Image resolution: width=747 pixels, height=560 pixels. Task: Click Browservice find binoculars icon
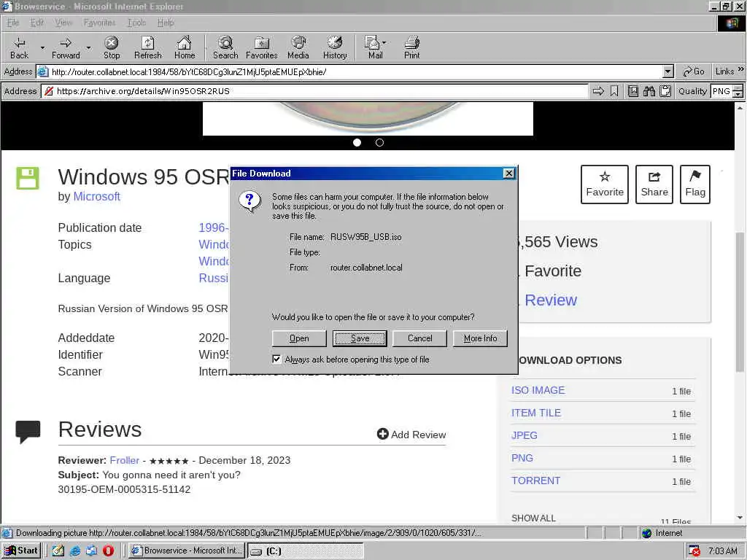coord(649,91)
